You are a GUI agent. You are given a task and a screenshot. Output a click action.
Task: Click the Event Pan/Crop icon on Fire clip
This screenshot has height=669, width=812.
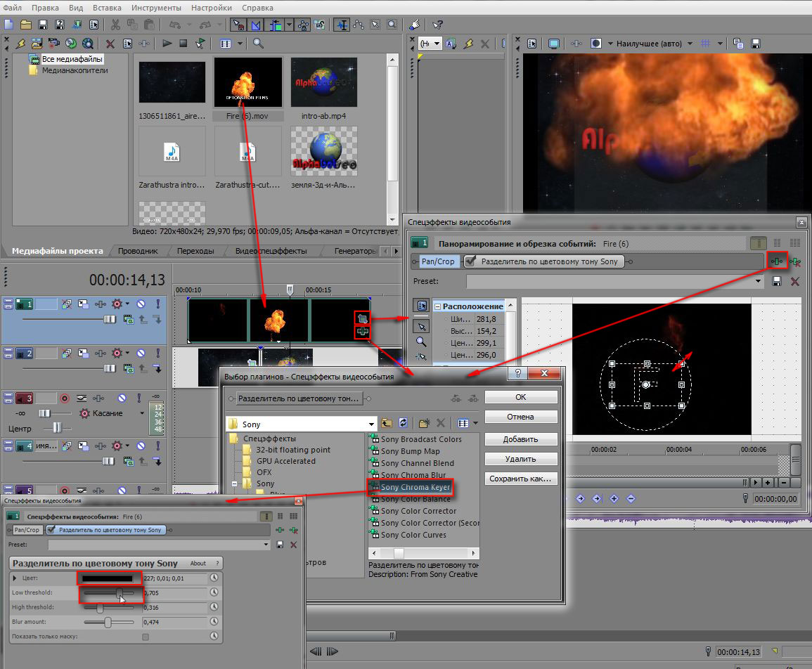(x=363, y=318)
